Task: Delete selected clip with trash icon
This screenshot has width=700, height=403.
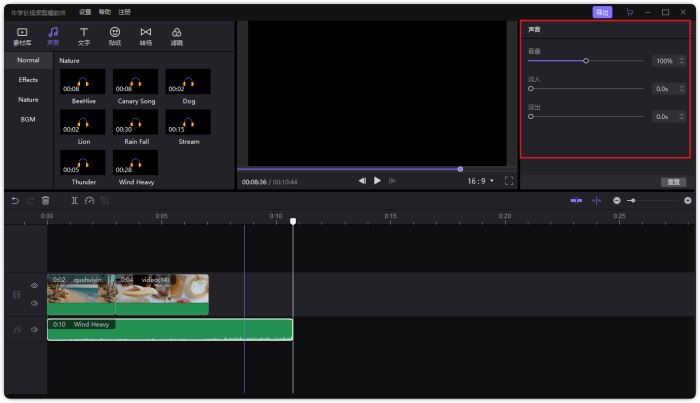Action: (46, 201)
